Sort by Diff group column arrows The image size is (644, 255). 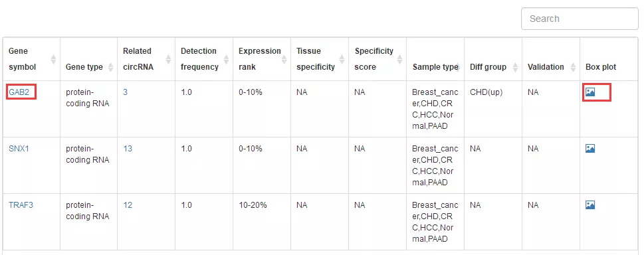click(x=515, y=67)
